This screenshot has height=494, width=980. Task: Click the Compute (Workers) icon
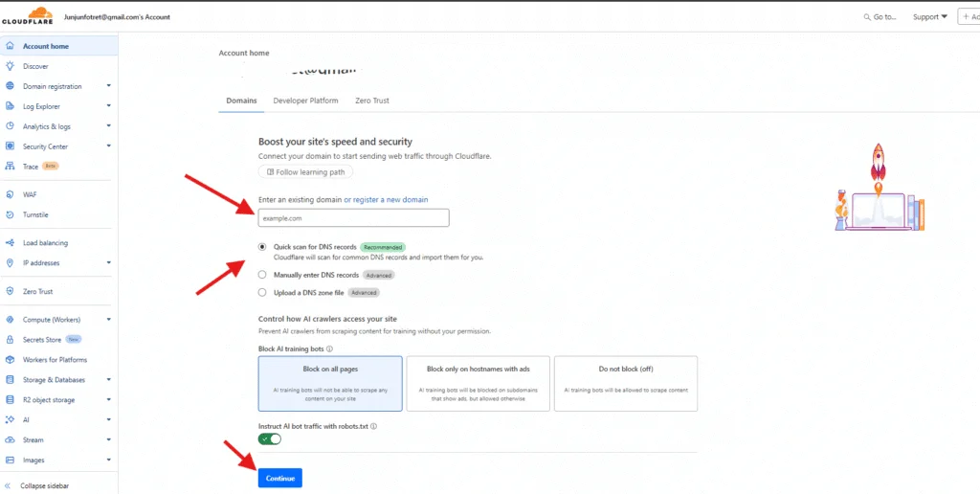pos(10,320)
